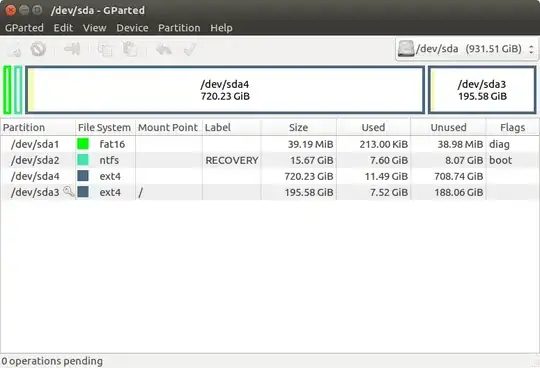Open the Device menu

tap(132, 28)
